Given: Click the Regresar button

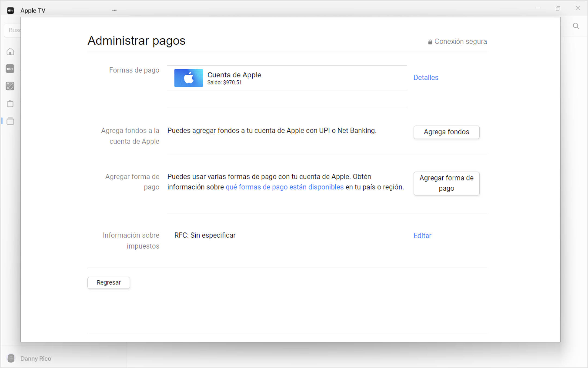Looking at the screenshot, I should pyautogui.click(x=109, y=283).
